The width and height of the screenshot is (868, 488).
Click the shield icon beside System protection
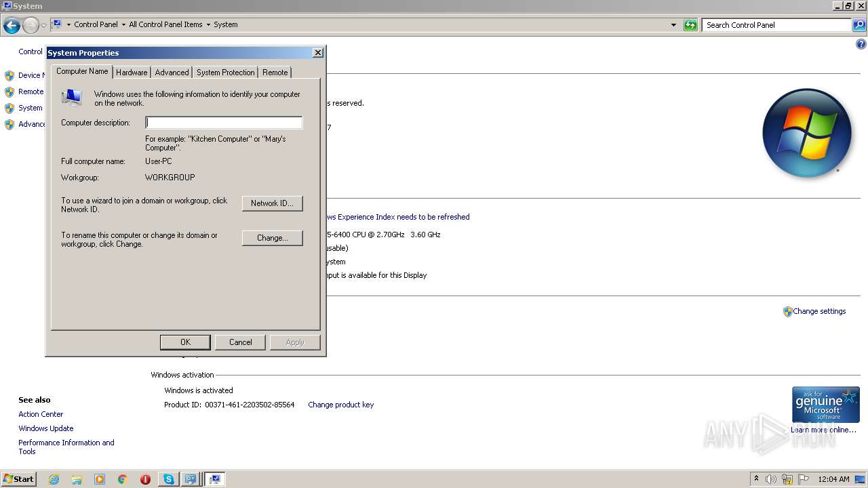coord(9,108)
